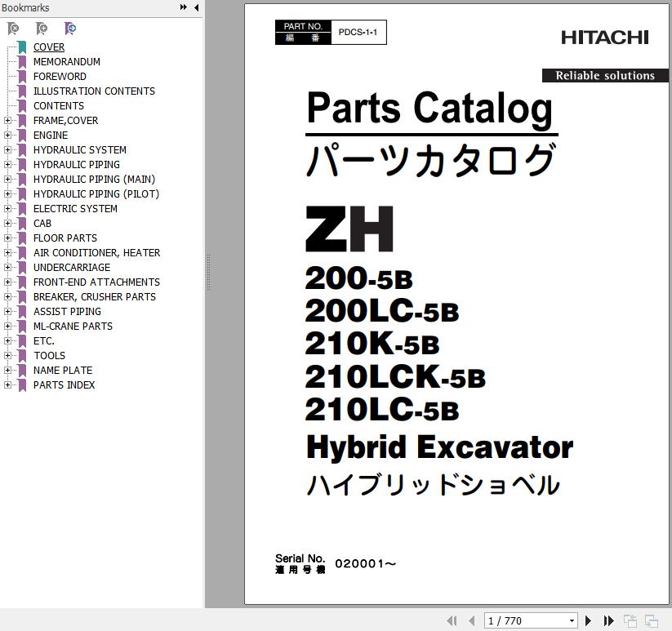Click the MEMORANDUM bookmark ribbon icon
This screenshot has width=672, height=631.
click(22, 62)
